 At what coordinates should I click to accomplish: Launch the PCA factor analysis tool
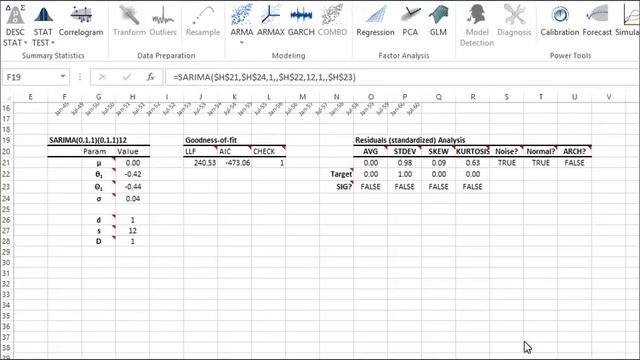(x=410, y=21)
